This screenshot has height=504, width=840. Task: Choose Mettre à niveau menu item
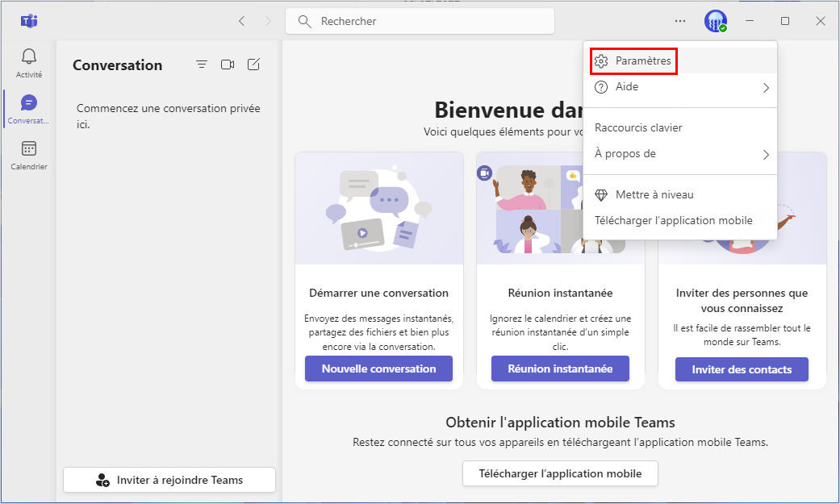(679, 195)
